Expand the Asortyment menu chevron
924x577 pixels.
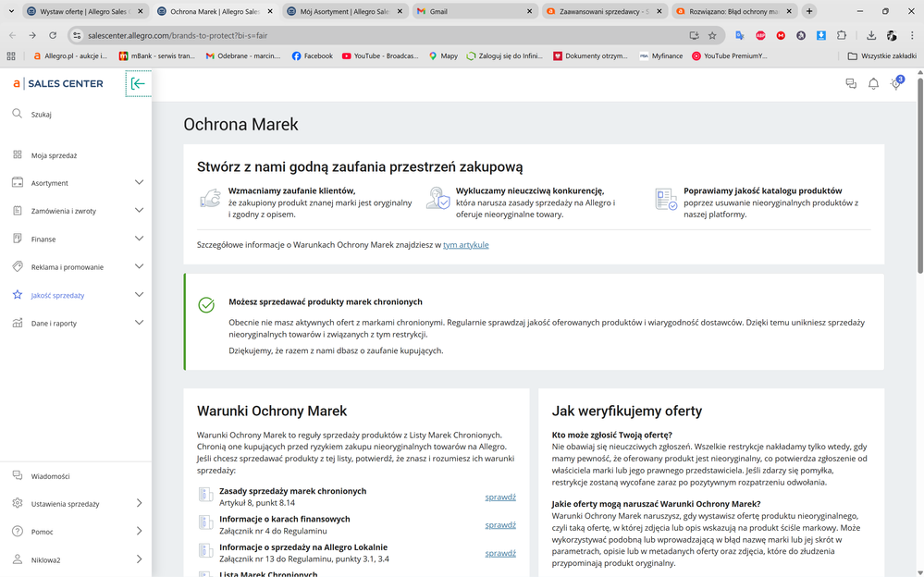[139, 182]
